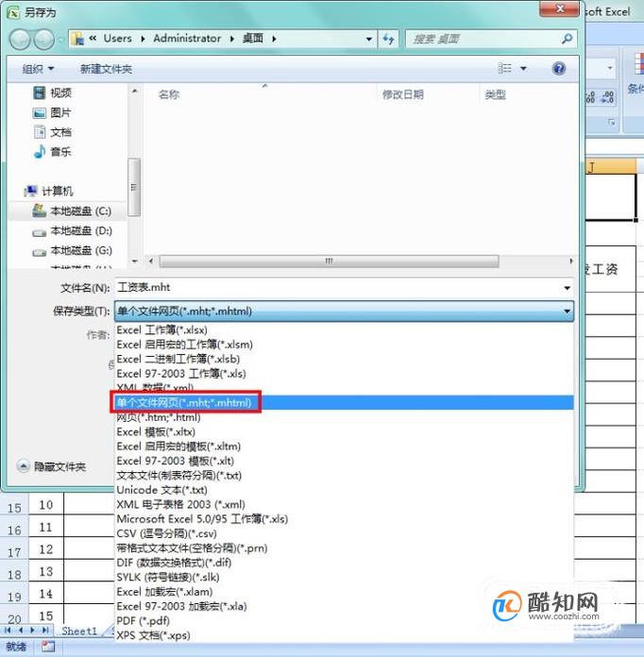Click the file name input field
Viewport: 644px width, 657px height.
(338, 287)
